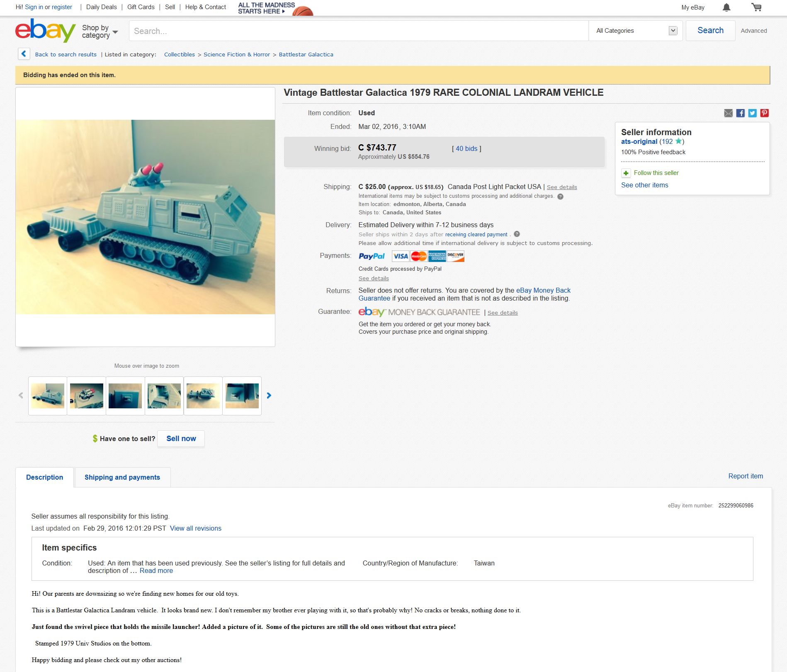Show previous thumbnails with left arrow

click(21, 395)
